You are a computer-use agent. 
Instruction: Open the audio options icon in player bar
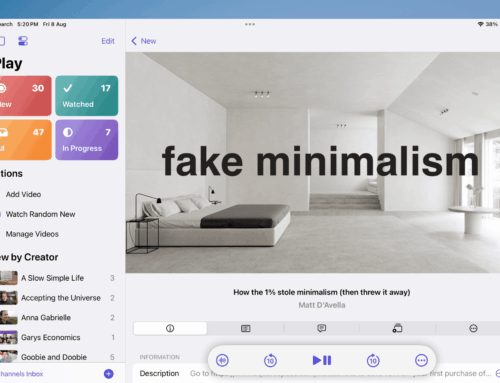pyautogui.click(x=222, y=360)
